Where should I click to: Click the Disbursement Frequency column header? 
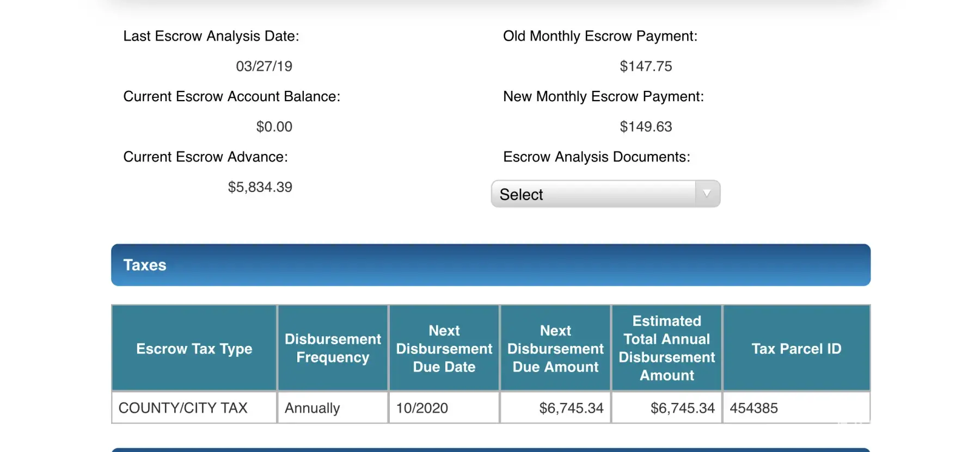pyautogui.click(x=333, y=348)
